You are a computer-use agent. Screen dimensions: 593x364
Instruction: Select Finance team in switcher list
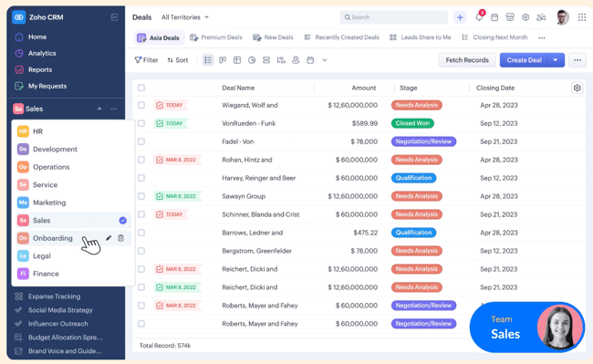[73, 274]
